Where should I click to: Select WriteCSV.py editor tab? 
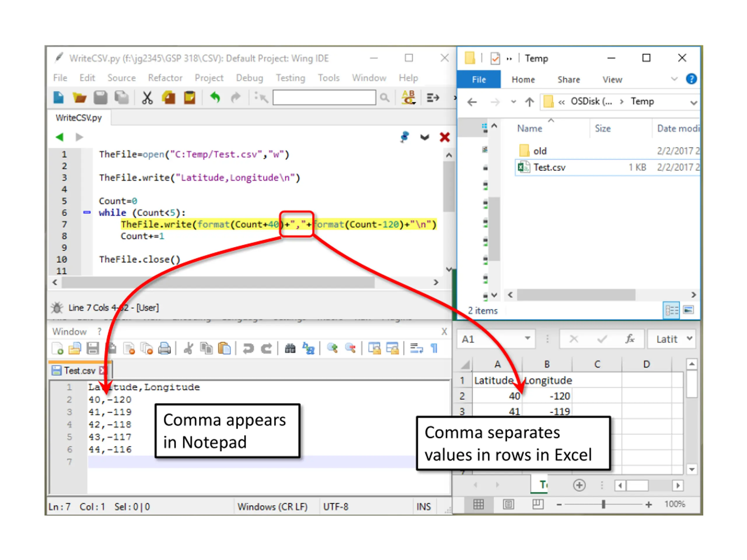tap(79, 118)
